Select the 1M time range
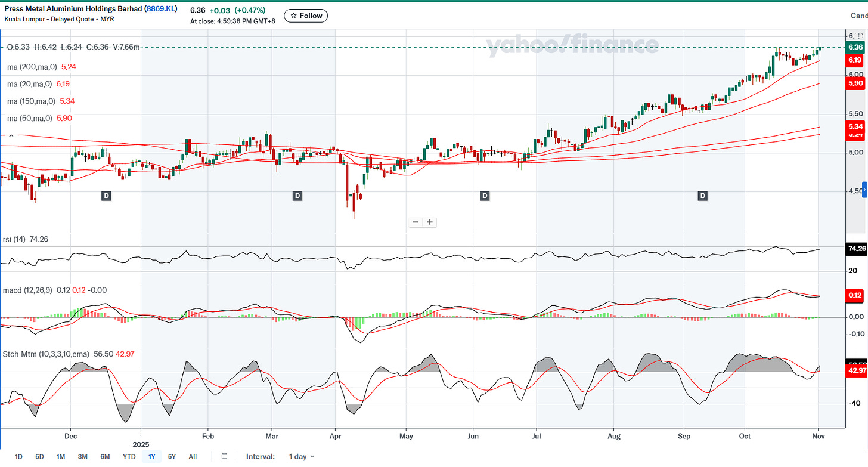 (61, 456)
